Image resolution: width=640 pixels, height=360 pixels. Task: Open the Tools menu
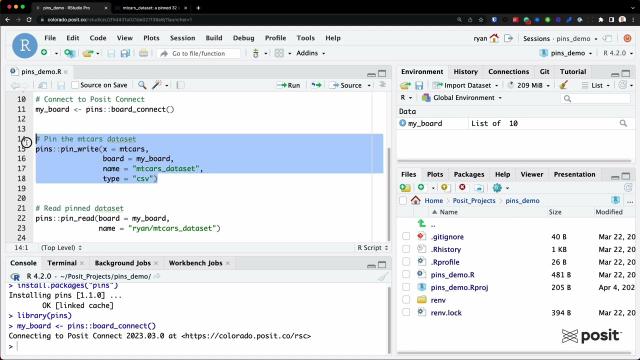click(305, 38)
